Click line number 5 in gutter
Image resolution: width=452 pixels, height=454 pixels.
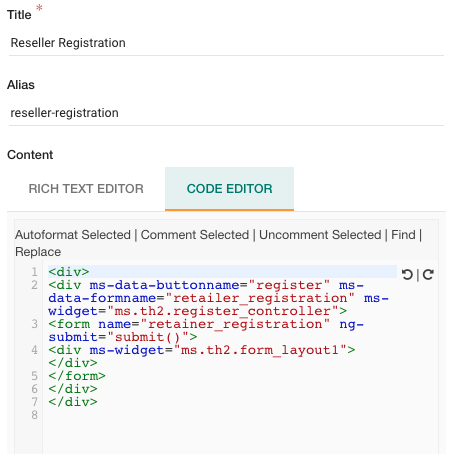click(34, 376)
